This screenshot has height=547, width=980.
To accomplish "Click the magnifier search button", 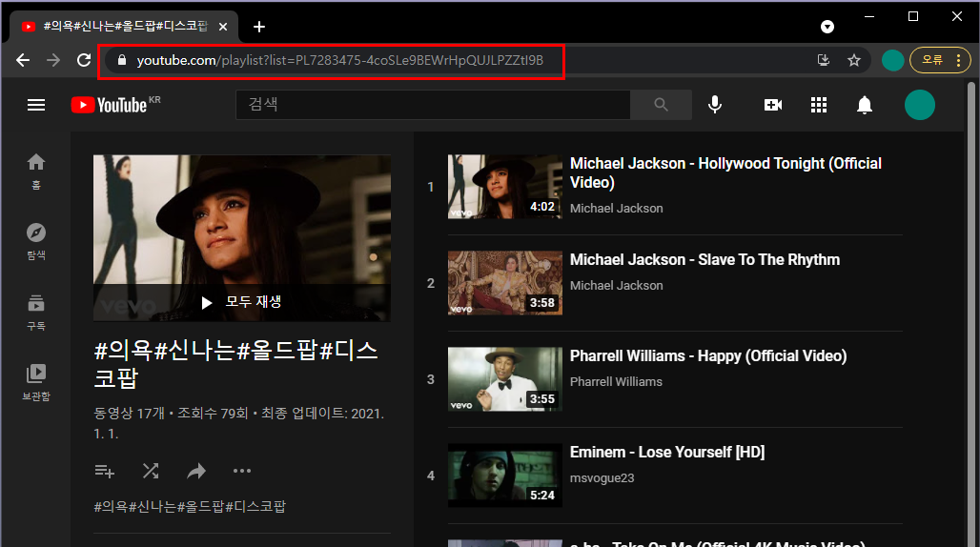I will pyautogui.click(x=662, y=104).
